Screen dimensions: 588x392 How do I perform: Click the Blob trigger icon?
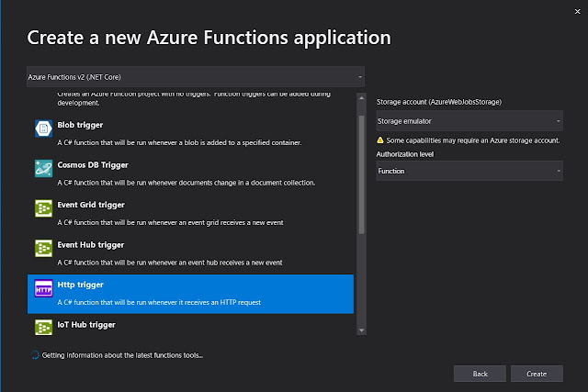[43, 129]
